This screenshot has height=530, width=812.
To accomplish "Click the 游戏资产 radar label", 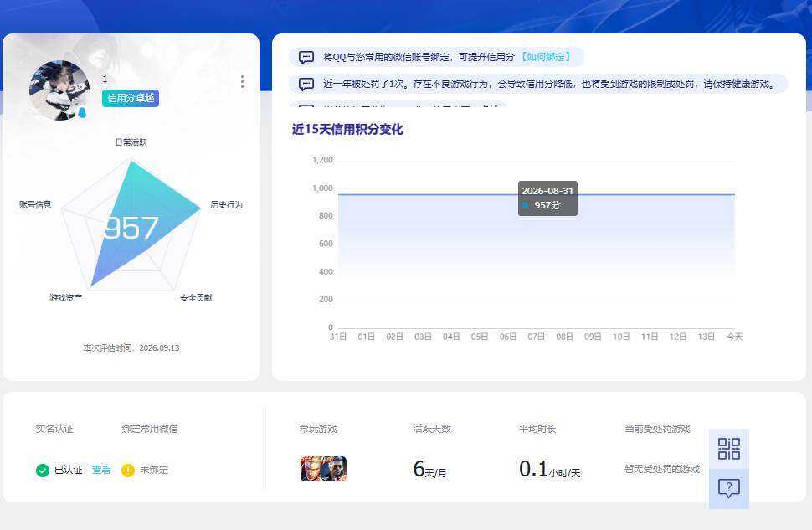I will 66,298.
